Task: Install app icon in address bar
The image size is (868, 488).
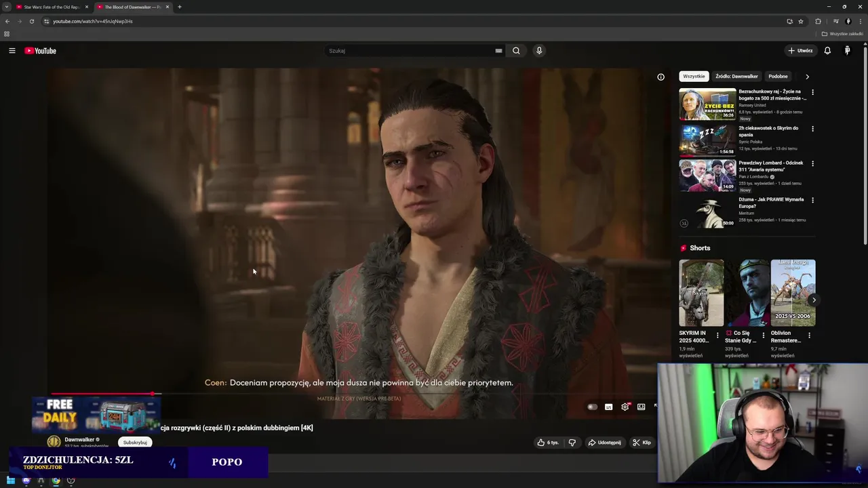Action: 789,21
